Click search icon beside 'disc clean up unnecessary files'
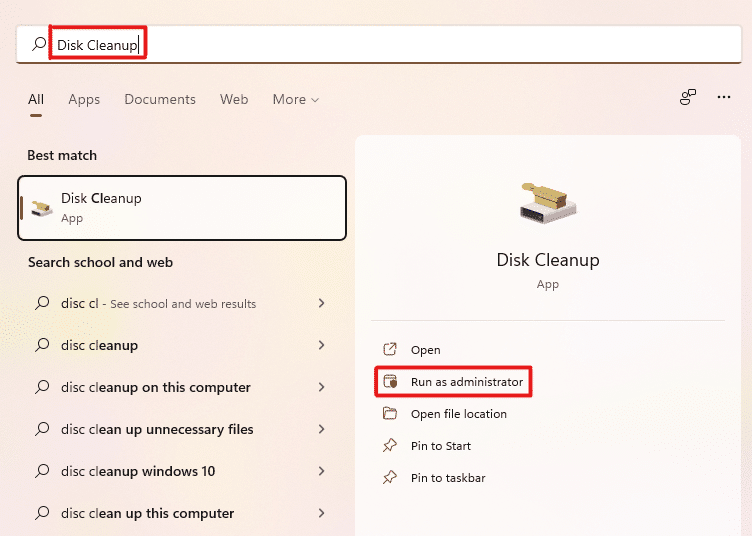The image size is (752, 536). pyautogui.click(x=42, y=429)
